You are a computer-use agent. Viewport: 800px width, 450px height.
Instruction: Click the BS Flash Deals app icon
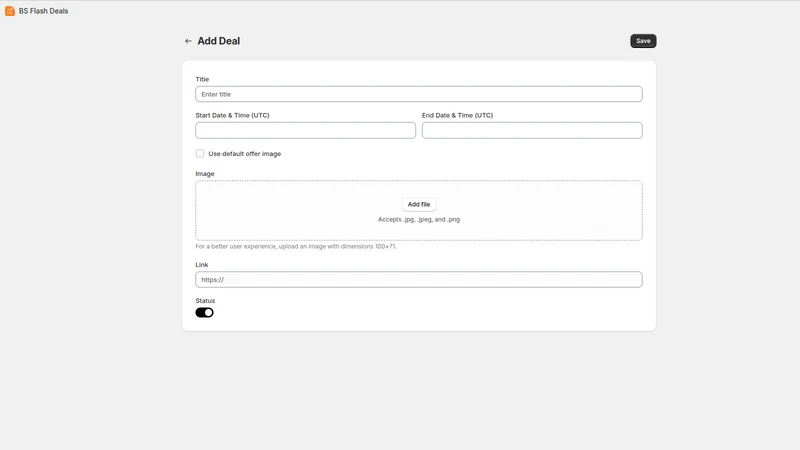pos(10,11)
